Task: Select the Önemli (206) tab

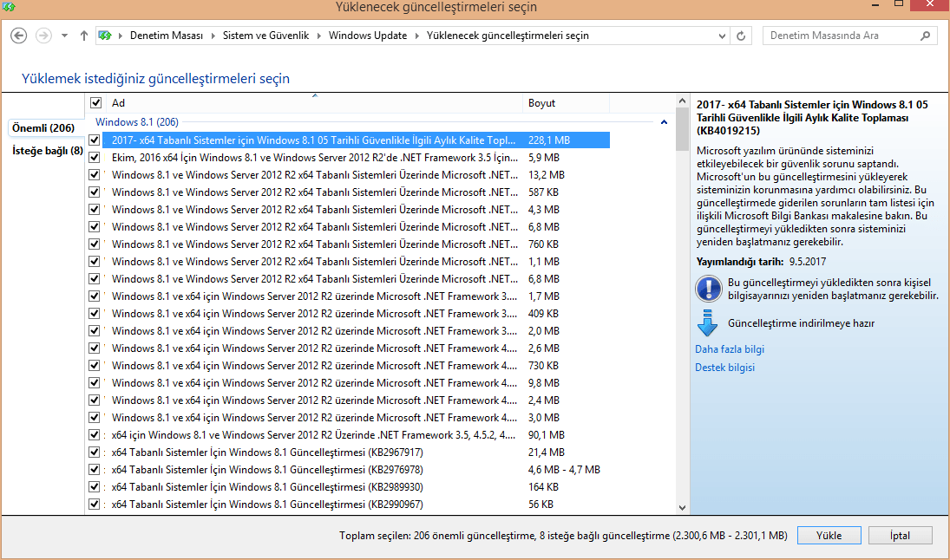Action: pos(43,127)
